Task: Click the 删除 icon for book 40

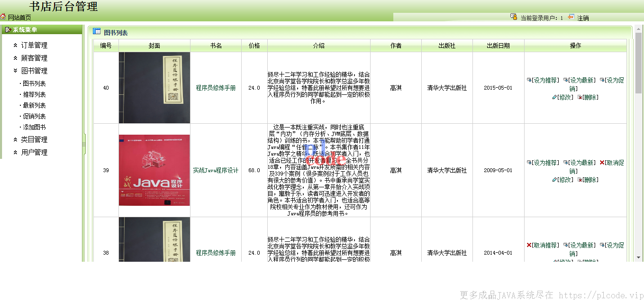Action: (x=579, y=97)
